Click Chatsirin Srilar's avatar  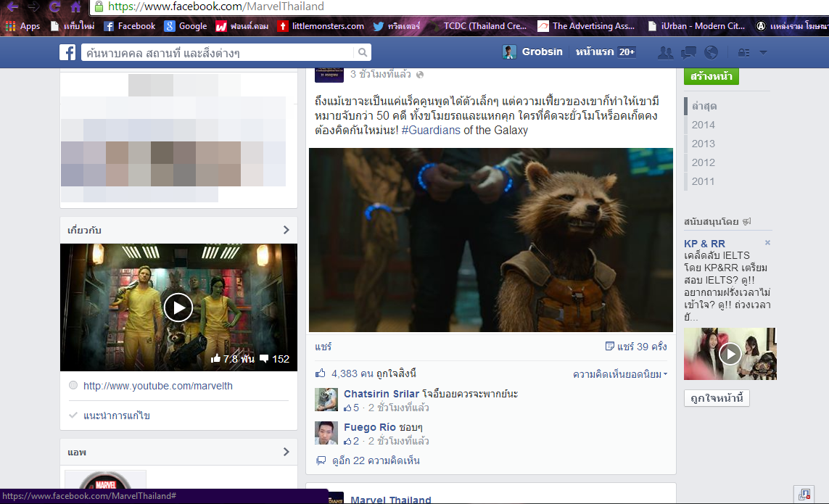(326, 400)
